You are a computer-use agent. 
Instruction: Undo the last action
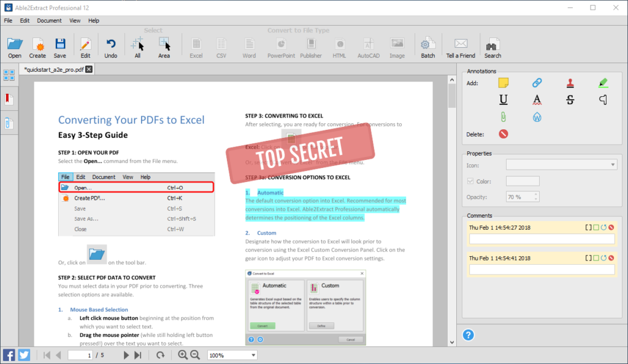click(110, 48)
